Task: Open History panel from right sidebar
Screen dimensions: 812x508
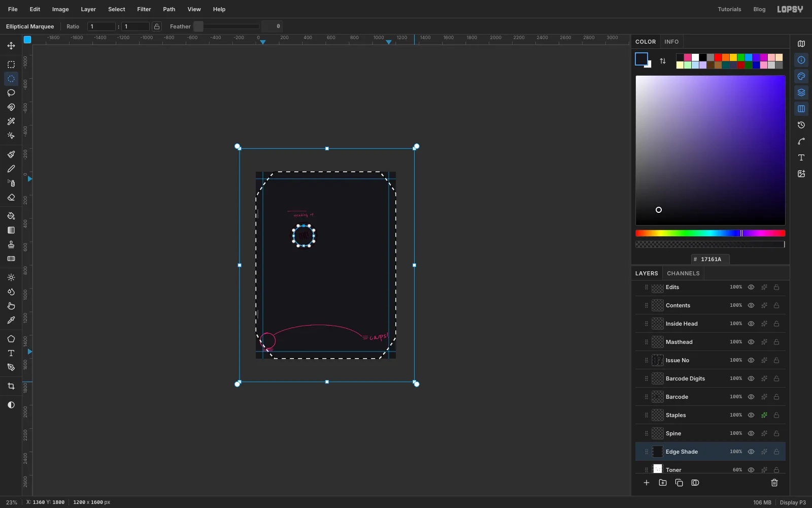Action: [801, 125]
